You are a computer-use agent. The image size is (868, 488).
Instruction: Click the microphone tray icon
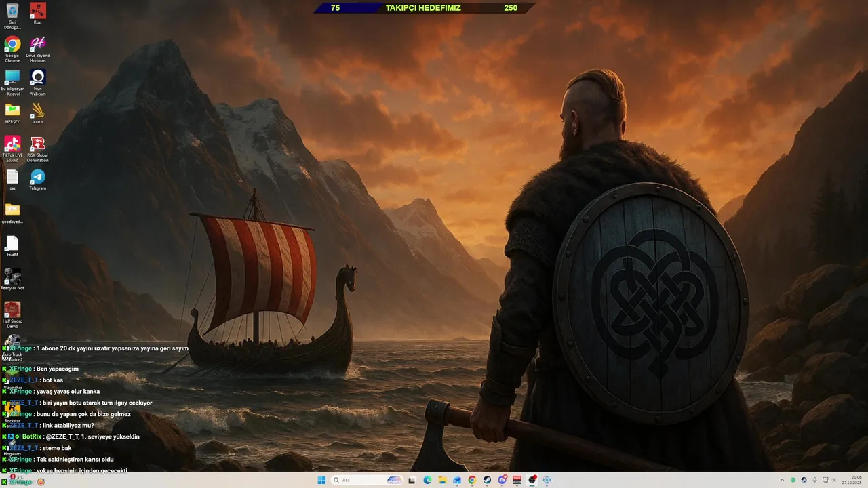pos(814,480)
